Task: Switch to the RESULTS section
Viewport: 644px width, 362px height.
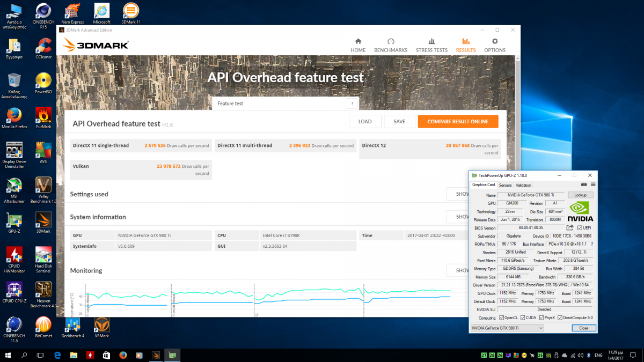Action: pos(466,46)
